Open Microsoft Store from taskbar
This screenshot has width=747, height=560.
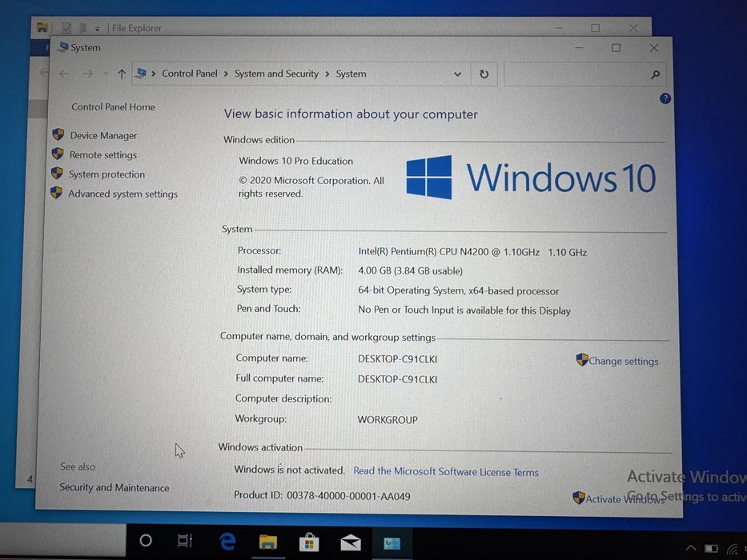click(x=309, y=542)
